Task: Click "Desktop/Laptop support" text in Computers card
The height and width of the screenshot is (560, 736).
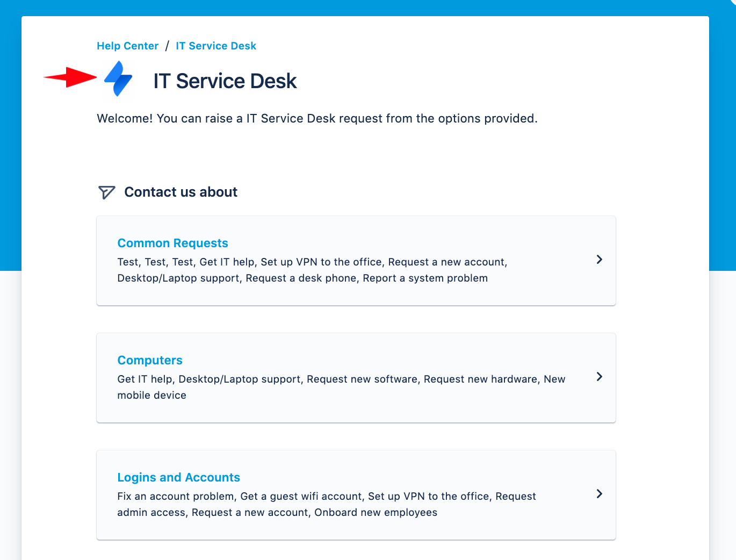Action: coord(240,379)
